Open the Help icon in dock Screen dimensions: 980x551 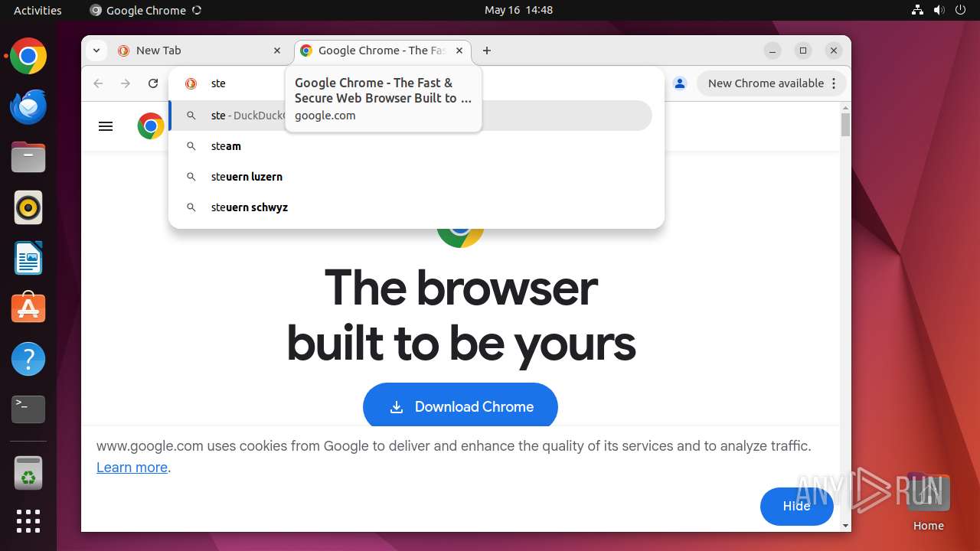(28, 359)
